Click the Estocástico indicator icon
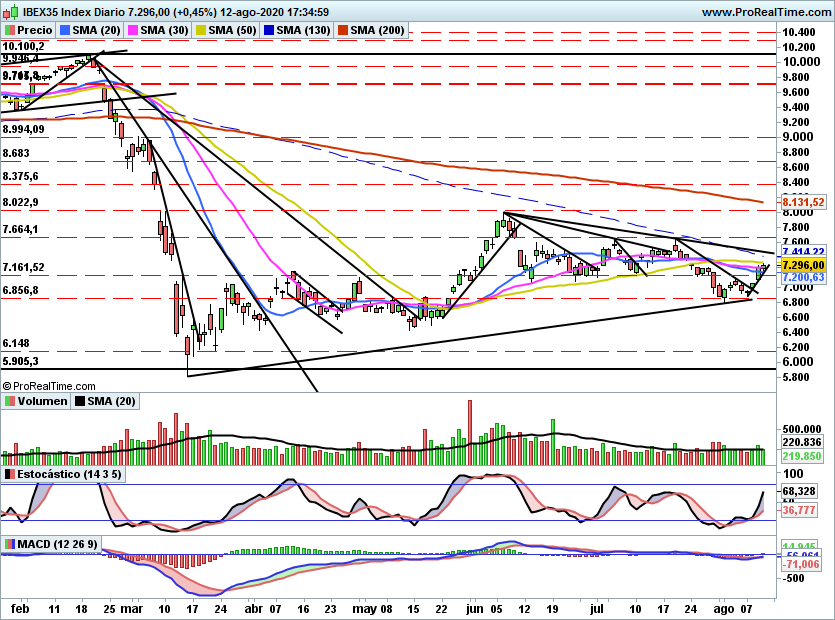This screenshot has height=620, width=835. pos(10,473)
